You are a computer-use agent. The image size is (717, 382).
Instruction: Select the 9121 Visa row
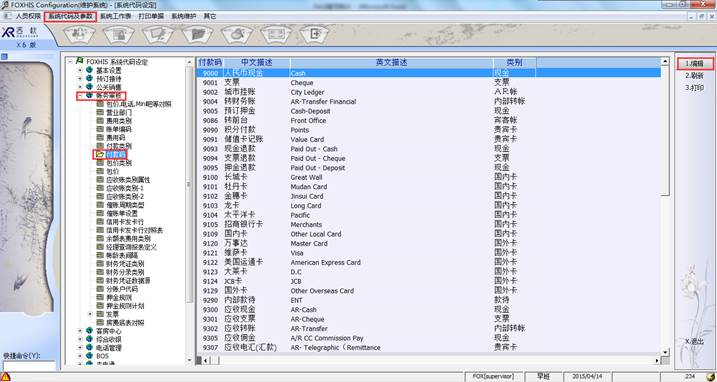pos(428,253)
